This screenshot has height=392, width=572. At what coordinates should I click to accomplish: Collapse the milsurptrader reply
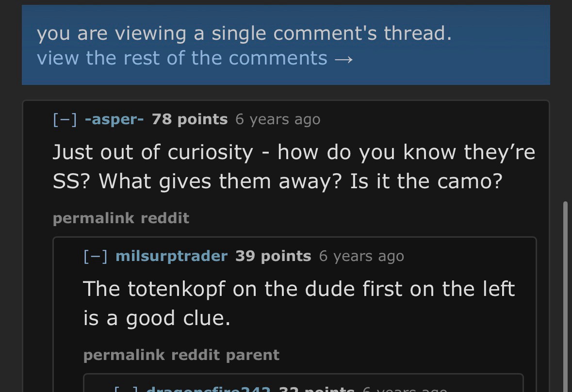(x=95, y=256)
